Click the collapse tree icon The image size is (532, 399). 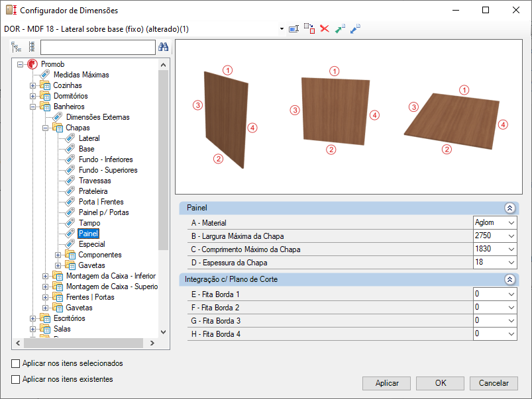coord(32,47)
